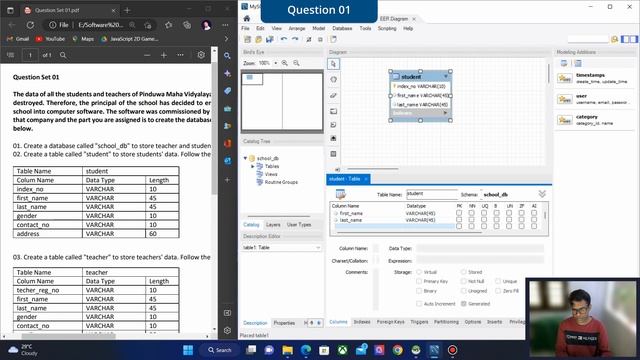
Task: Click the new model toolbar icon
Action: coord(248,40)
